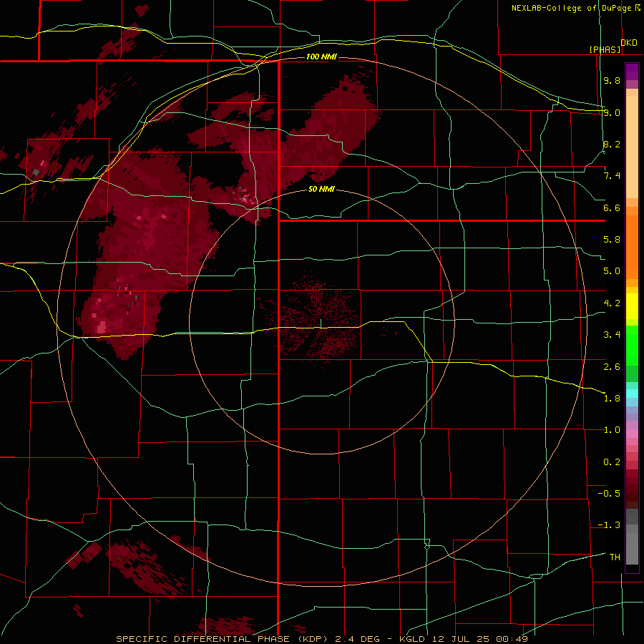This screenshot has height=644, width=644.
Task: Click the 5.8 scale value
Action: (612, 240)
